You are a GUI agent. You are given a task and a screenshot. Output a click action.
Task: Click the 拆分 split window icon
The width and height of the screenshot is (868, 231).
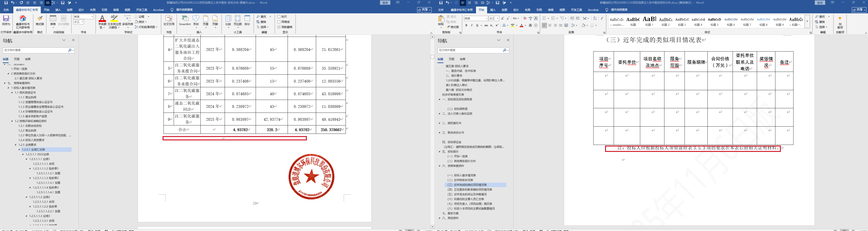coord(247,20)
